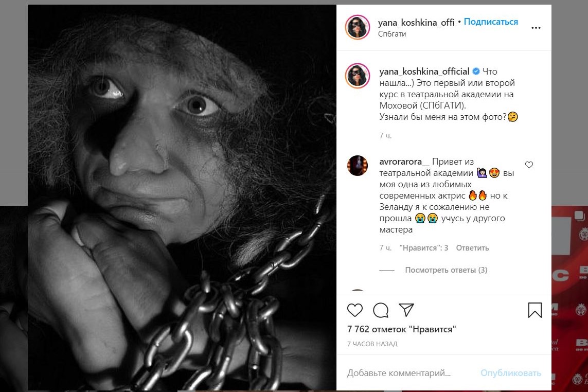Follow the account via Подписаться
Viewport: 588px width, 392px height.
(491, 22)
